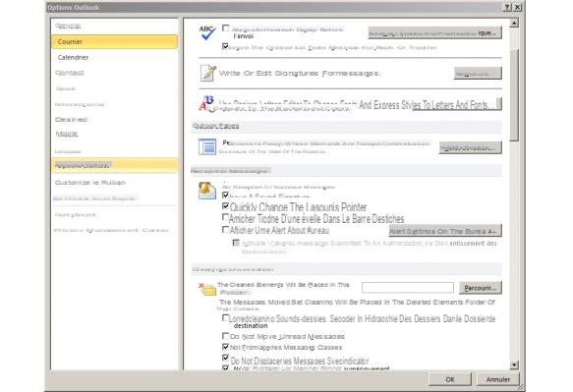Toggle the ignore original text checkbox

[225, 46]
